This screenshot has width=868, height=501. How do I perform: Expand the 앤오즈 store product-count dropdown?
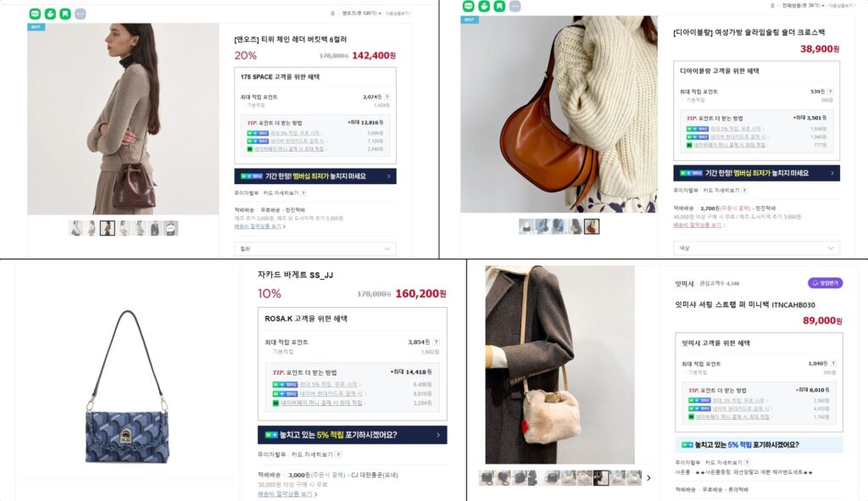[361, 14]
